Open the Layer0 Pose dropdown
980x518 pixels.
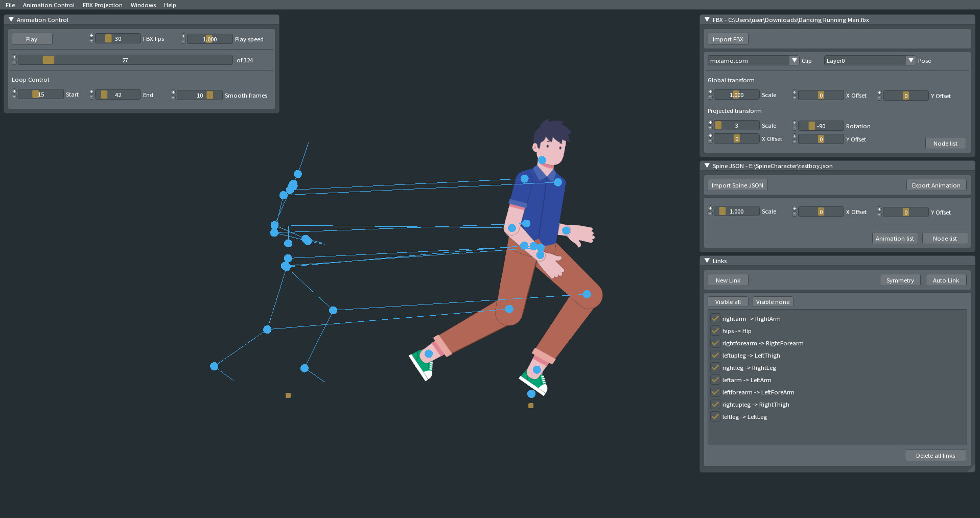pyautogui.click(x=911, y=60)
